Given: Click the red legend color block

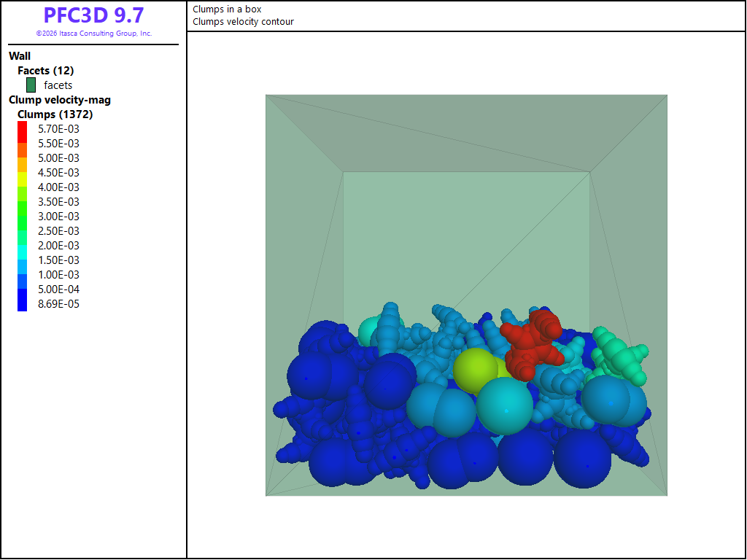Looking at the screenshot, I should pos(23,133).
